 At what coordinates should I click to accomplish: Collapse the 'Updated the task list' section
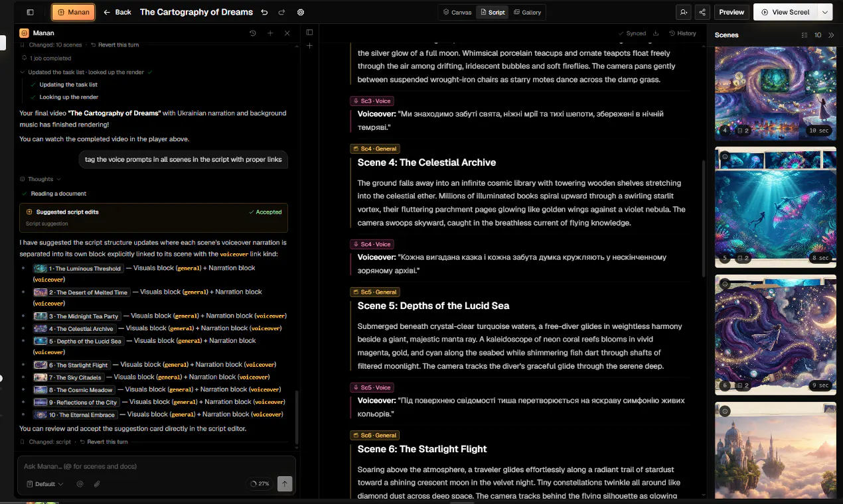[x=86, y=72]
